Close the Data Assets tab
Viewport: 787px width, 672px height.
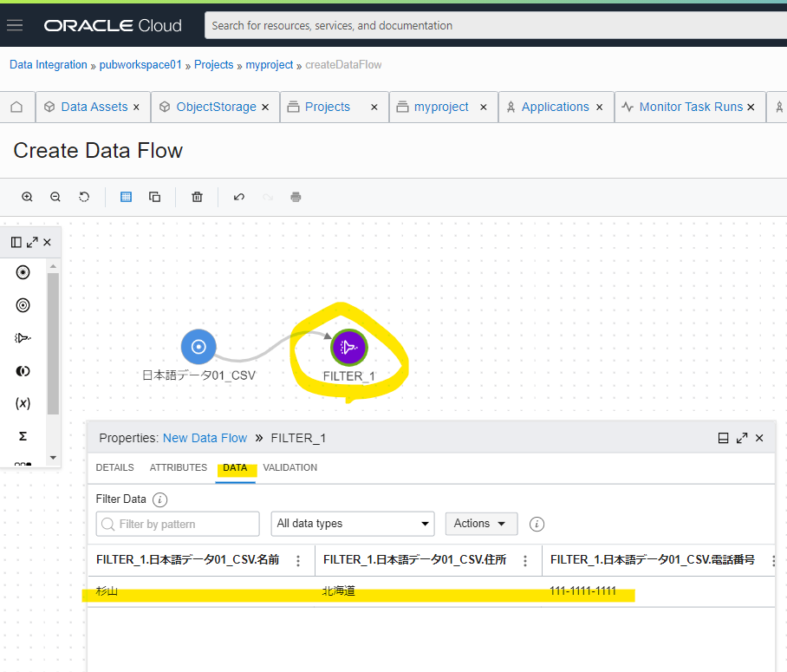coord(136,107)
